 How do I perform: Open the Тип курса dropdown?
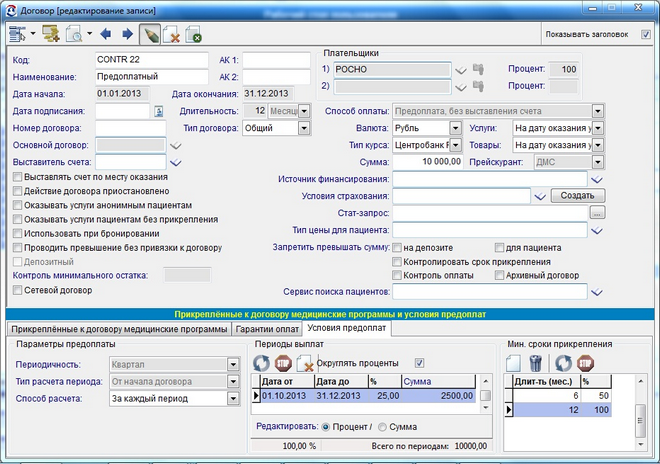(x=455, y=146)
